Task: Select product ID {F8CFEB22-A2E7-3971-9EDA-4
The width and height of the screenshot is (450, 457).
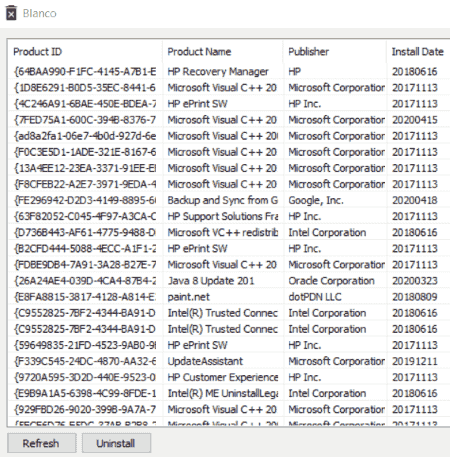Action: pyautogui.click(x=85, y=184)
